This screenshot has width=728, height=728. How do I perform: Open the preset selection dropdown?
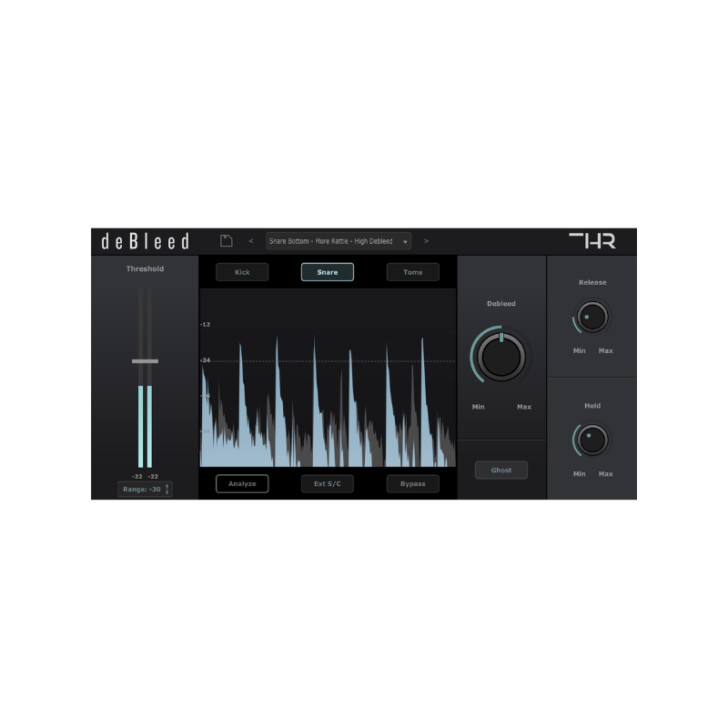coord(405,240)
